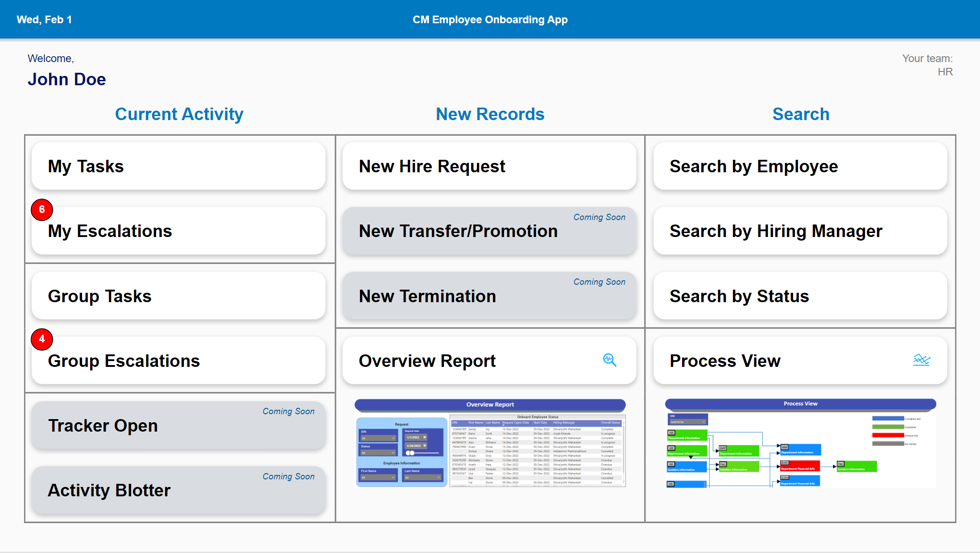
Task: Click Coming Soon label on Tracker Open
Action: coord(289,412)
